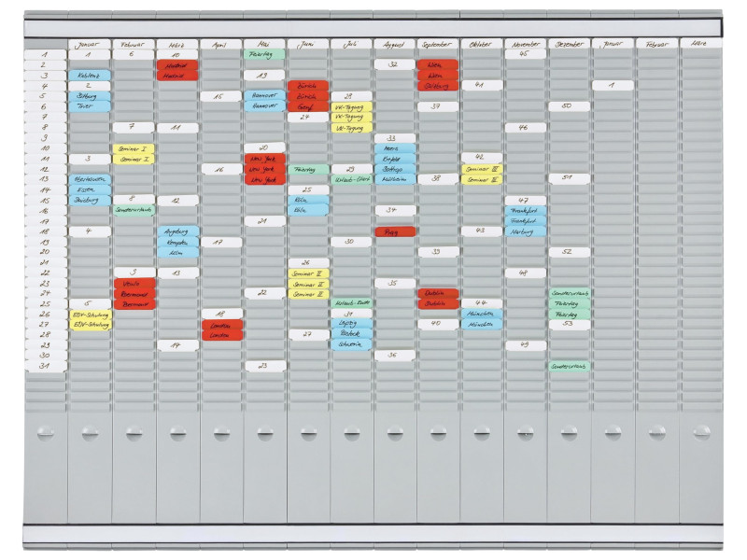Select the blue Kempten card
747x560 pixels.
click(x=177, y=242)
